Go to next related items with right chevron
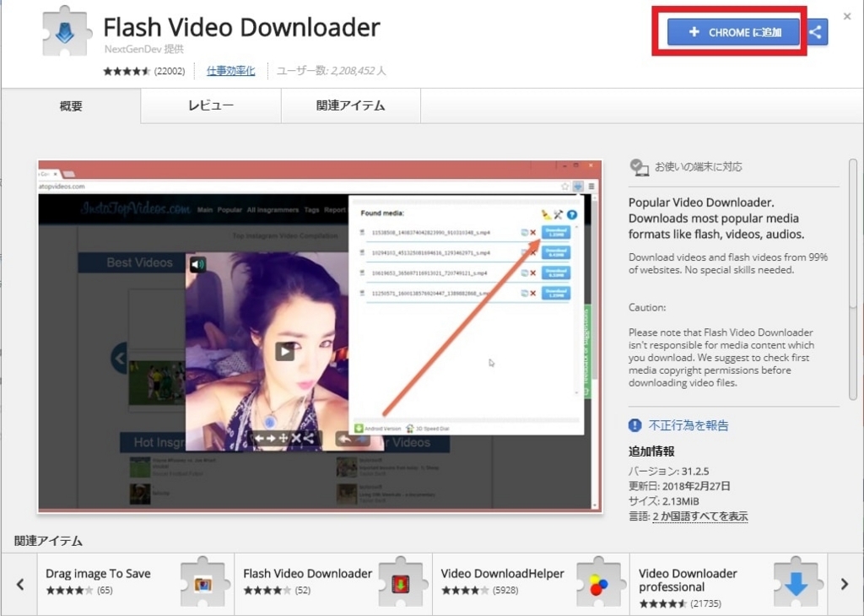Image resolution: width=864 pixels, height=616 pixels. click(845, 584)
